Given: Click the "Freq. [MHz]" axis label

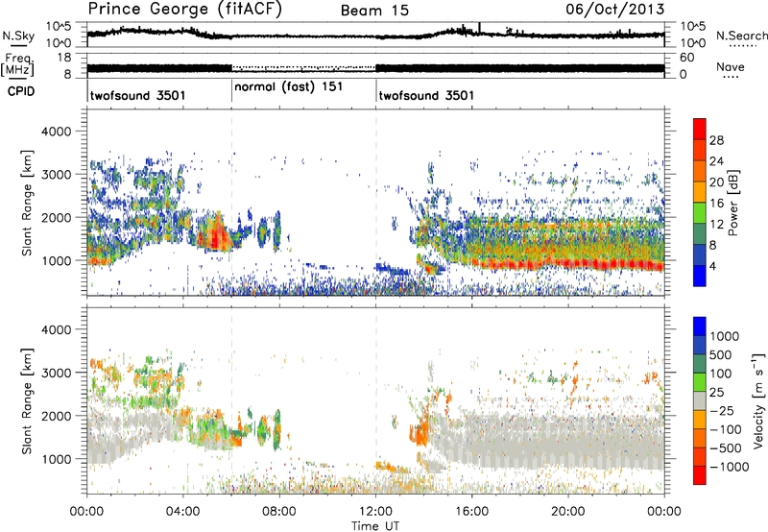Looking at the screenshot, I should (19, 65).
